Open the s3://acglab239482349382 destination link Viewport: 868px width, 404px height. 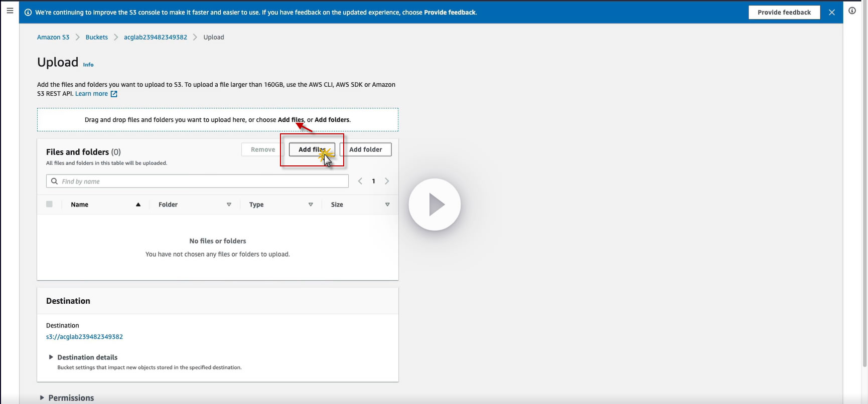[x=84, y=337]
